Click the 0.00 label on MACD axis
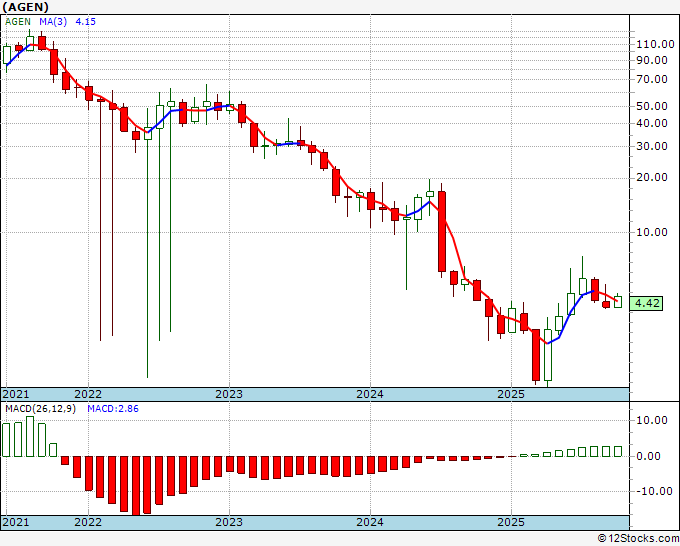The height and width of the screenshot is (546, 680). click(648, 456)
